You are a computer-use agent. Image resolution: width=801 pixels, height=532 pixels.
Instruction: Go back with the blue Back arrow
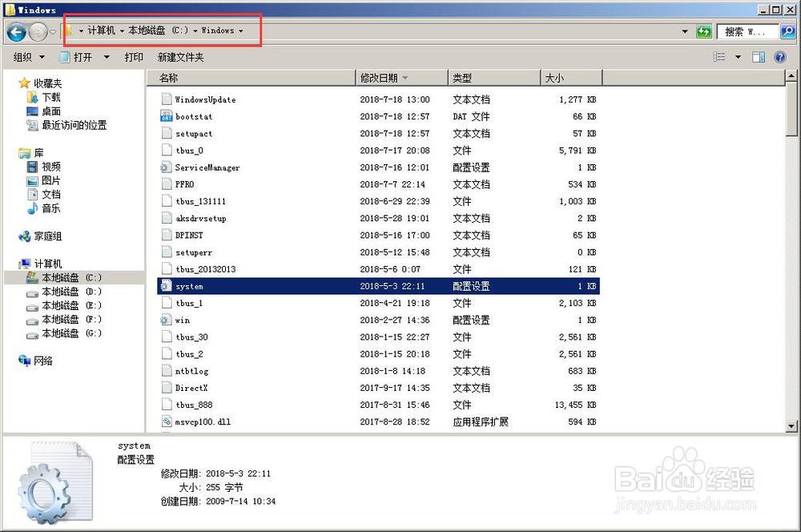[x=16, y=32]
